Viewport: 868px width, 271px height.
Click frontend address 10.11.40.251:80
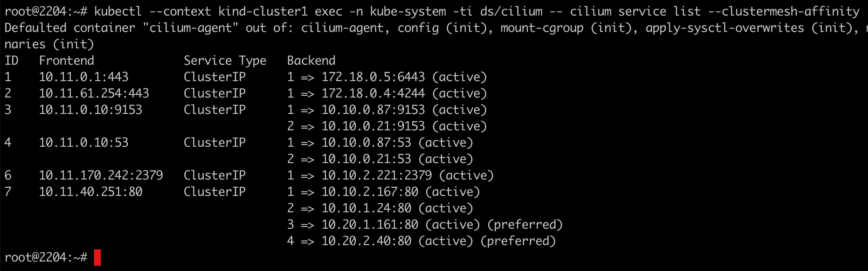tap(91, 192)
